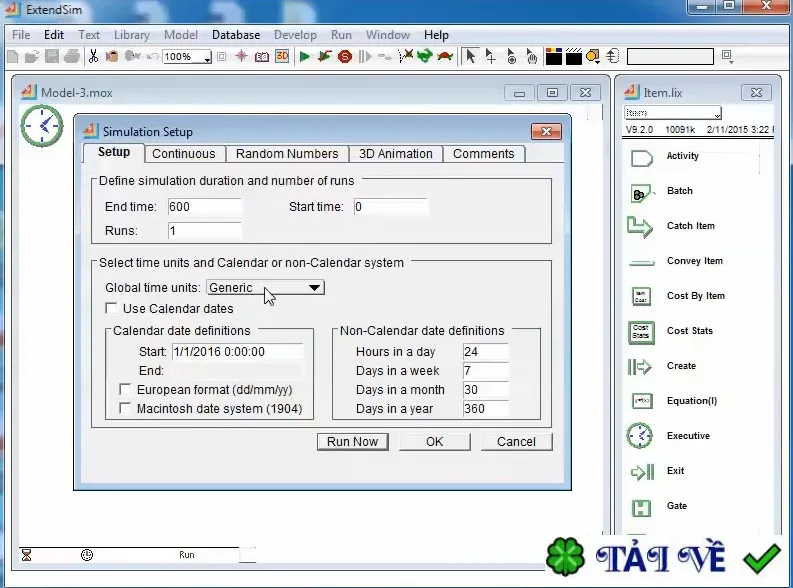Image resolution: width=793 pixels, height=588 pixels.
Task: Click the Pause simulation toolbar icon
Action: (365, 57)
